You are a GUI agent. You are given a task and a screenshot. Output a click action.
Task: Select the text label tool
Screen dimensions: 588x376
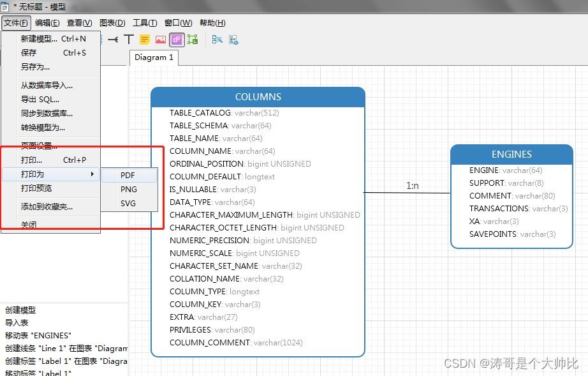pos(129,40)
